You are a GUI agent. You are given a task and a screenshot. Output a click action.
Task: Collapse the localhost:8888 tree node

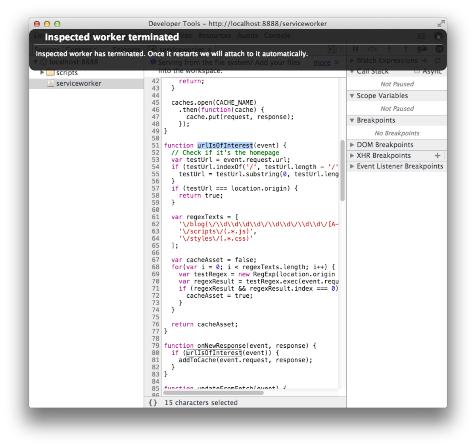[36, 62]
